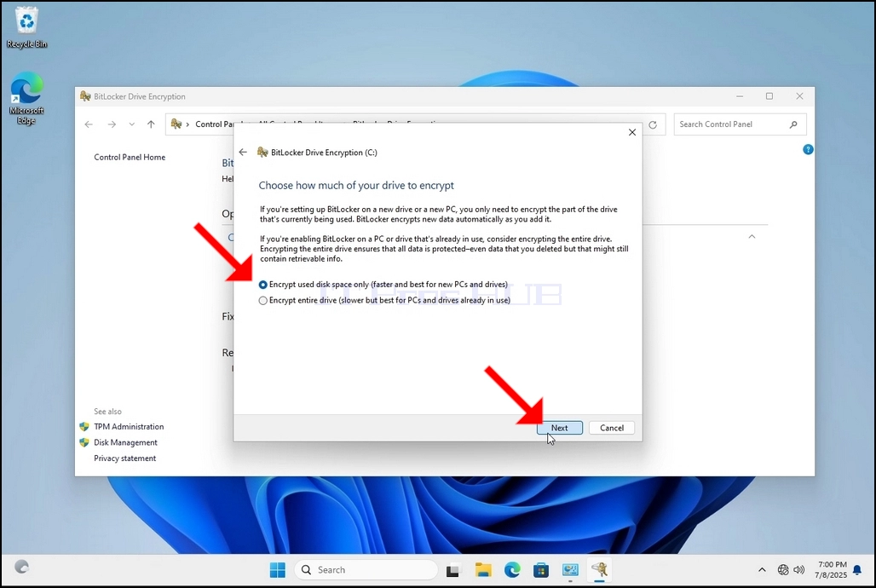Image resolution: width=876 pixels, height=588 pixels.
Task: Click the Next button in wizard
Action: [559, 428]
